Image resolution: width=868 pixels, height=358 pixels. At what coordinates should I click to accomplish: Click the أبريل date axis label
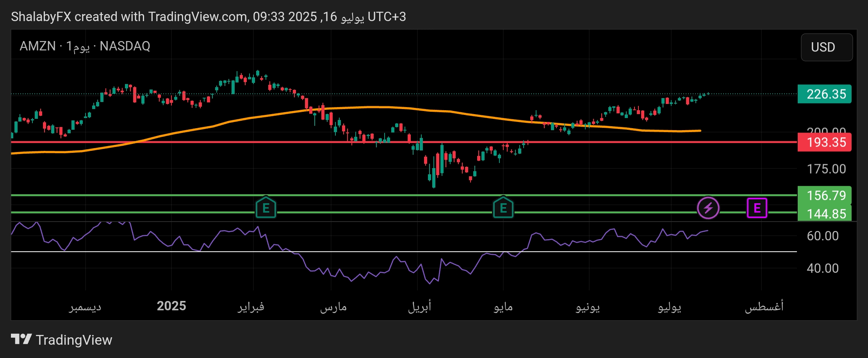coord(420,306)
